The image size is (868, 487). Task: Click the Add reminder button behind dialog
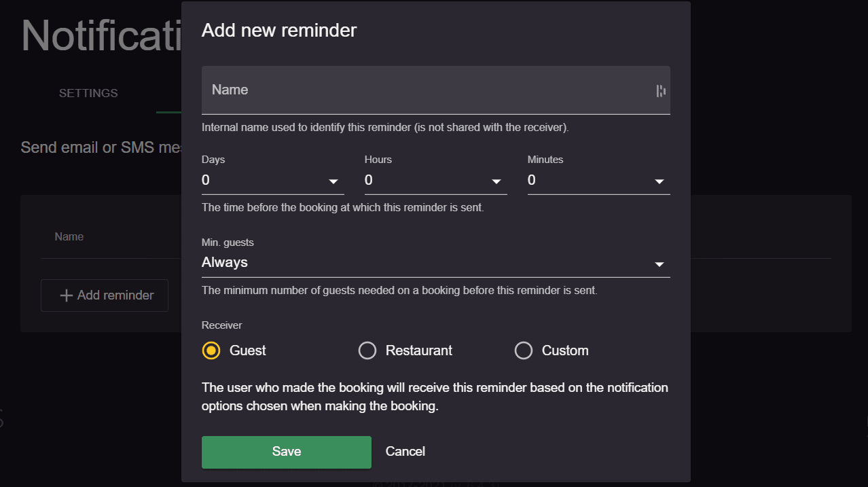[105, 295]
